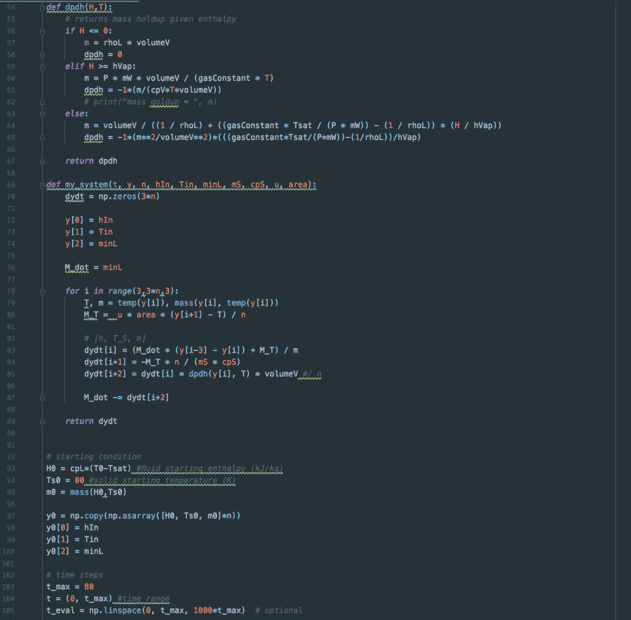Collapse the else block fold marker

point(42,113)
